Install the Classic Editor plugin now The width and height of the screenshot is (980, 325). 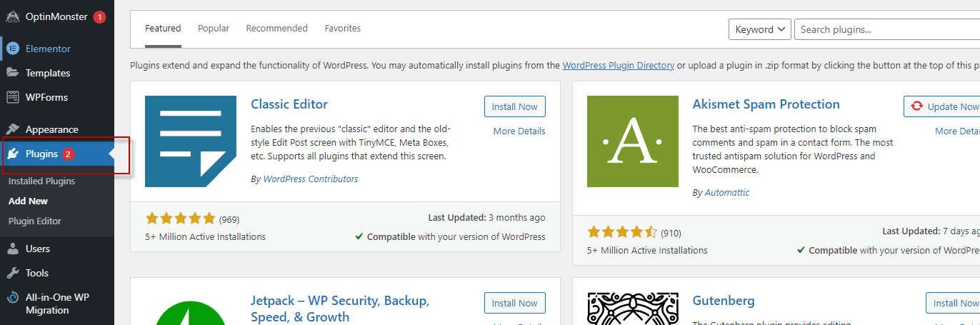[515, 106]
